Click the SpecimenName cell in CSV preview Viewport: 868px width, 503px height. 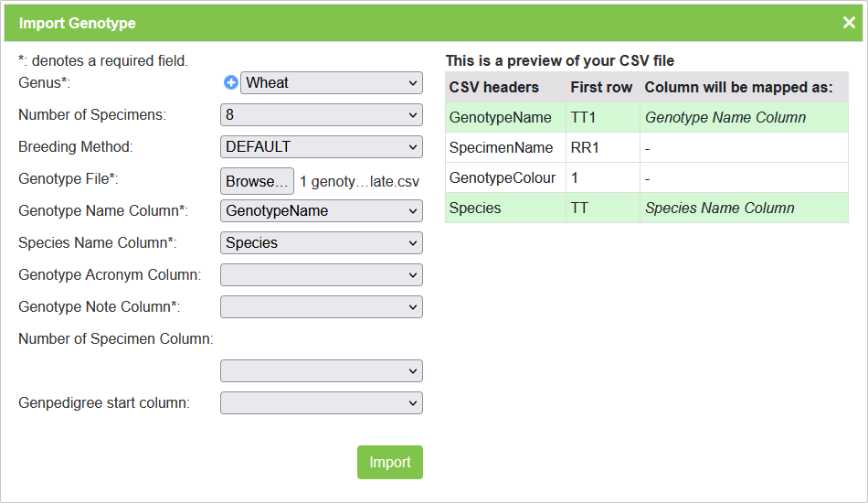click(x=501, y=148)
